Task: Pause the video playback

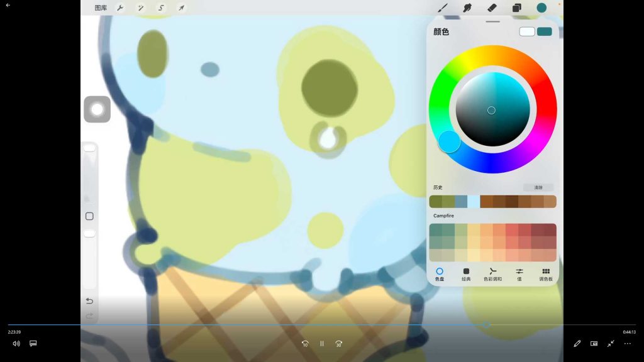Action: [x=322, y=344]
